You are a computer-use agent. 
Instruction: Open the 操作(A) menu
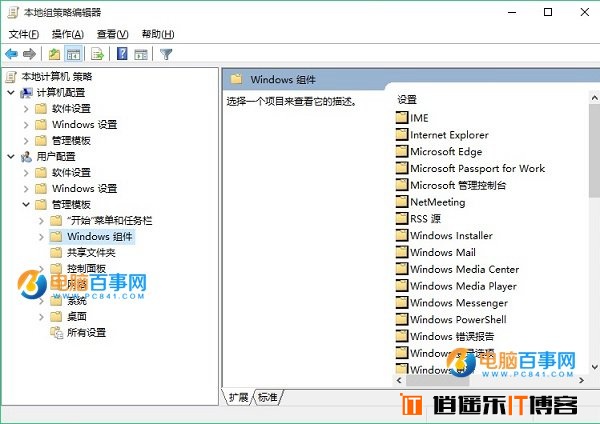(x=68, y=34)
